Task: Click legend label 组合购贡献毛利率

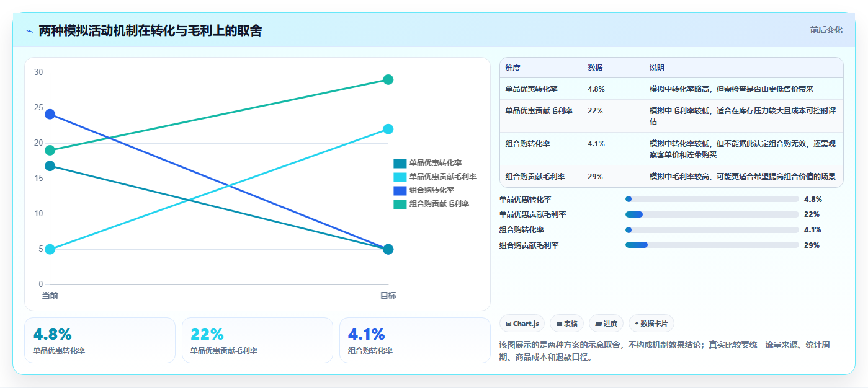Action: click(x=439, y=204)
